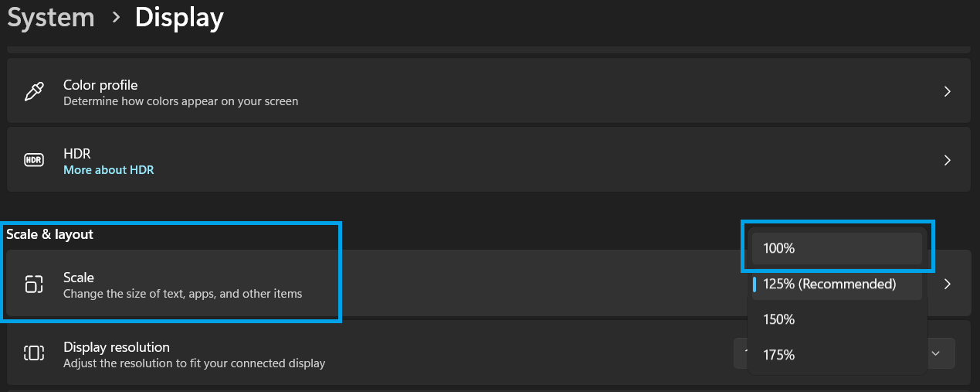
Task: Click the "Scale" row title
Action: coord(79,277)
